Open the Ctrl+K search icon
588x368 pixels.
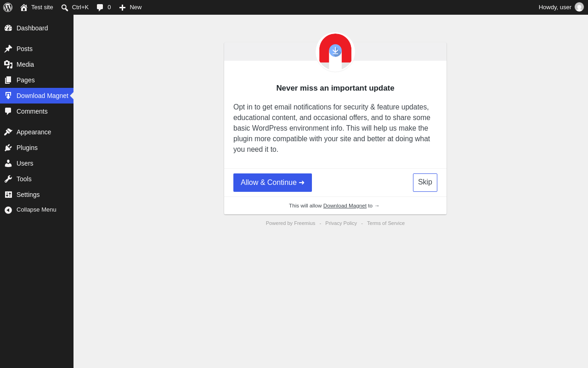tap(65, 7)
